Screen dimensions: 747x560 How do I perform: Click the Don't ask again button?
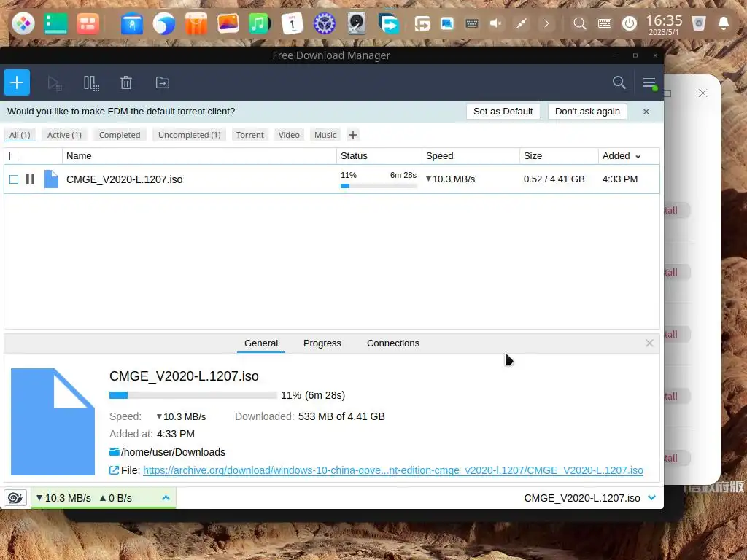coord(587,112)
